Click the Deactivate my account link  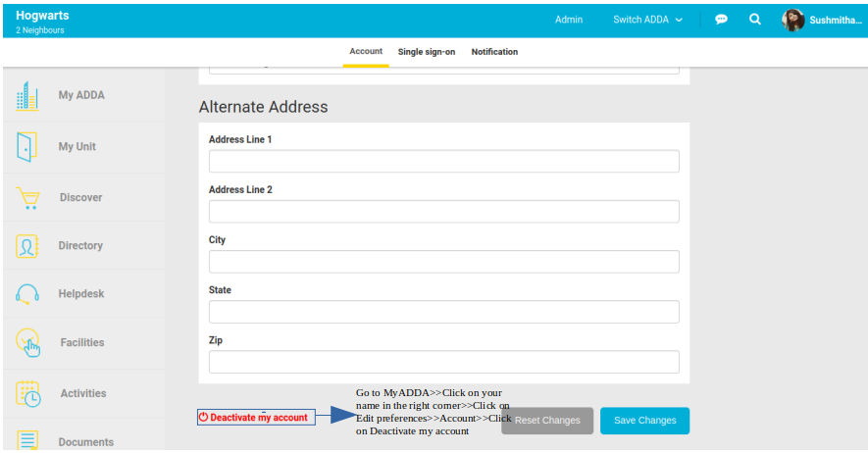pos(259,418)
